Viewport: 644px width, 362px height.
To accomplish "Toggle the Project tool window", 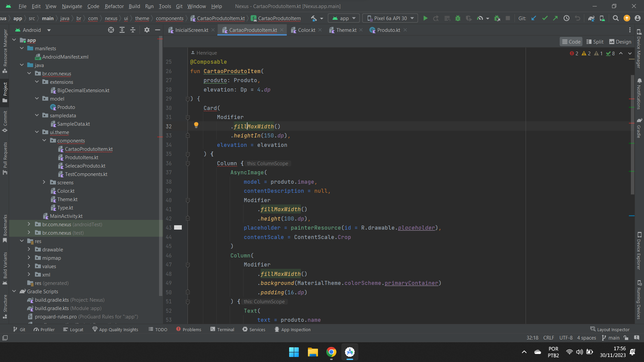I will pos(5,93).
